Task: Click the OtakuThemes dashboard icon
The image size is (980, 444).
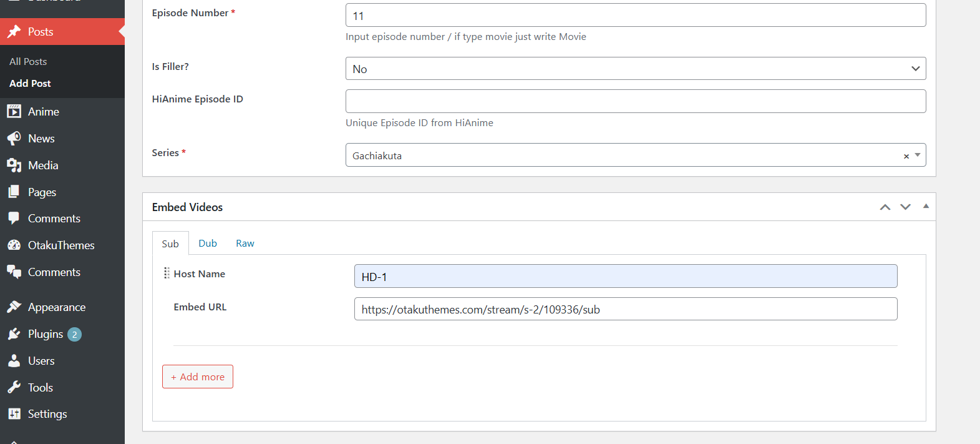Action: [x=14, y=245]
